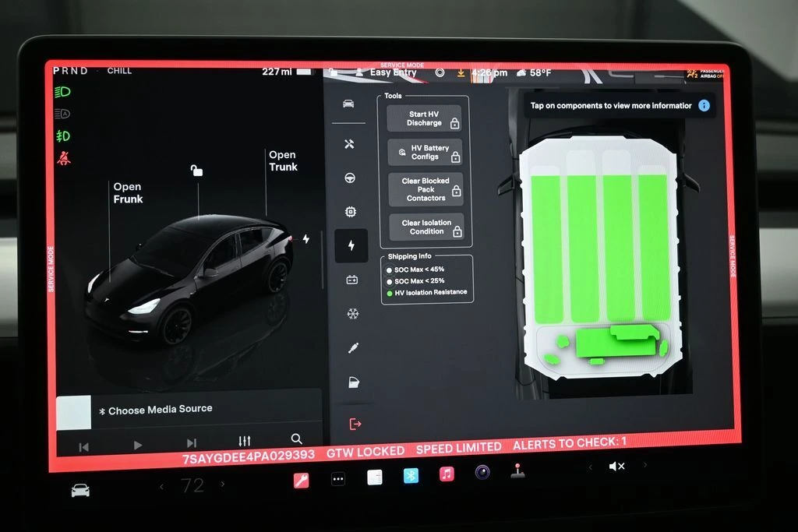Click the red exit service mode icon
Viewport: 798px width, 532px height.
pos(355,424)
